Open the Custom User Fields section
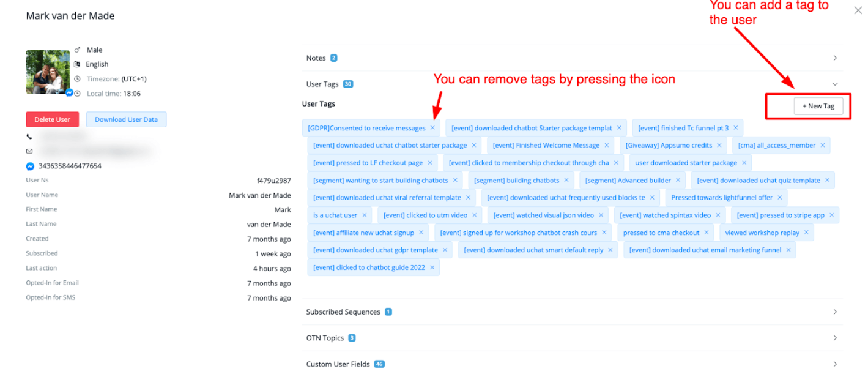 coord(573,364)
